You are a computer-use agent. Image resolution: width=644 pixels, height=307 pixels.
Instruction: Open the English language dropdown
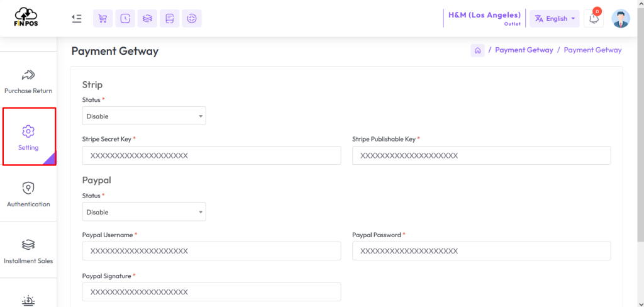coord(555,19)
